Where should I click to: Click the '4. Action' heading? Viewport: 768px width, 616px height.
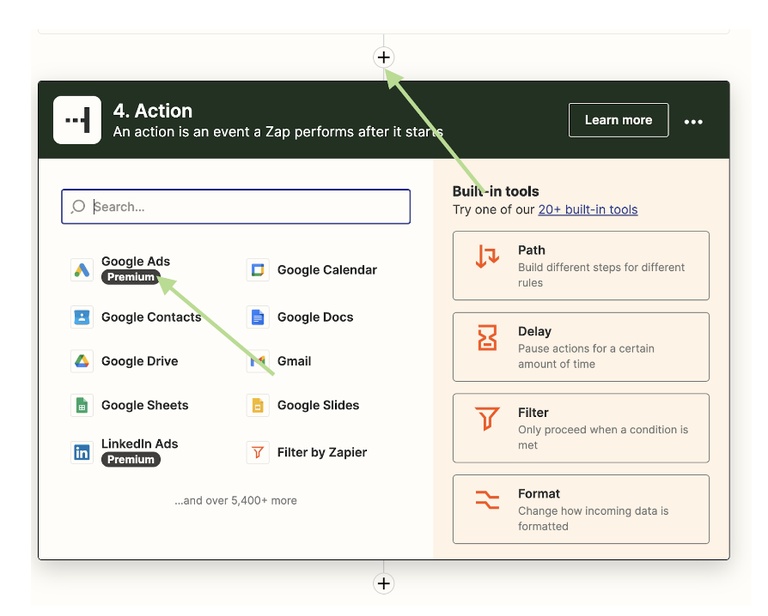pos(153,111)
